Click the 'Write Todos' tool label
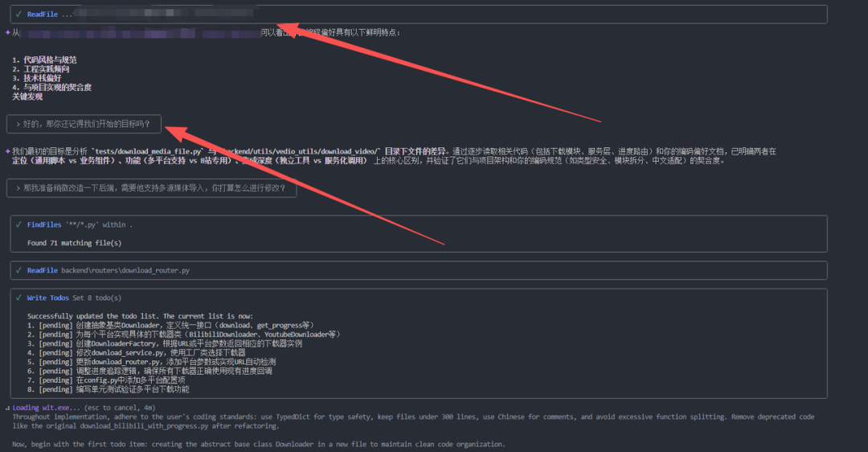 click(x=47, y=298)
